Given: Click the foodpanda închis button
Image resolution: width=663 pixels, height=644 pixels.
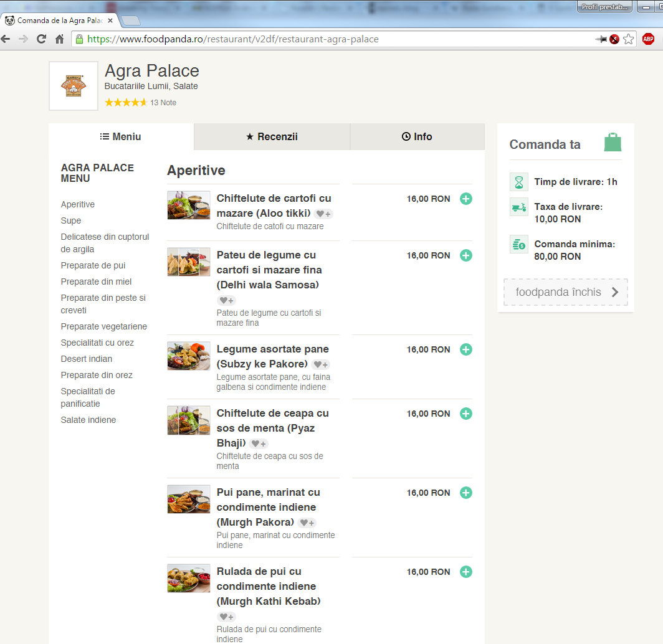Looking at the screenshot, I should point(566,292).
